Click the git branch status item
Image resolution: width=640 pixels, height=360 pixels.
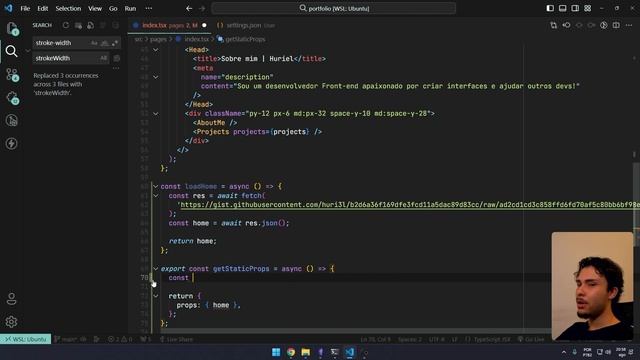coord(70,339)
